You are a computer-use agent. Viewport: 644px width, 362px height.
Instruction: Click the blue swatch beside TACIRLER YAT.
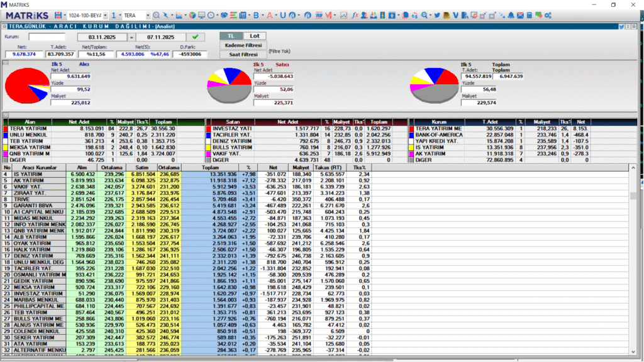coord(208,134)
